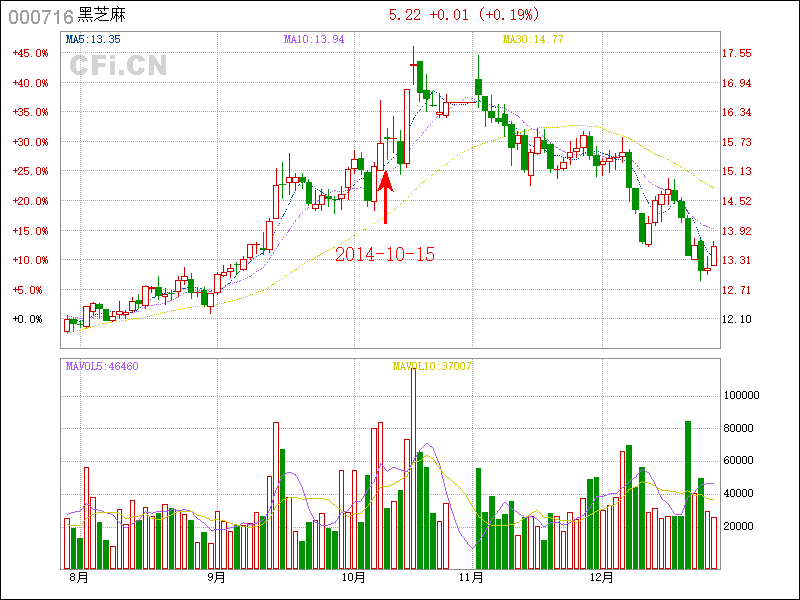Select the 2014-10-15 date annotation
800x600 pixels.
384,255
